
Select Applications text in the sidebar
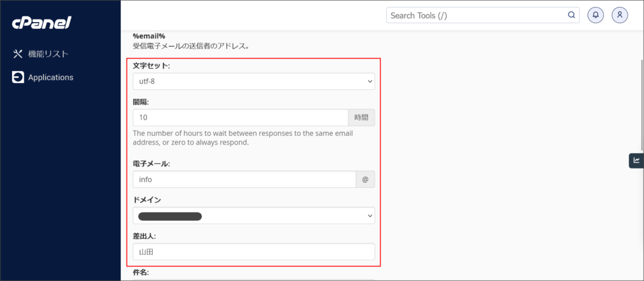(x=50, y=77)
